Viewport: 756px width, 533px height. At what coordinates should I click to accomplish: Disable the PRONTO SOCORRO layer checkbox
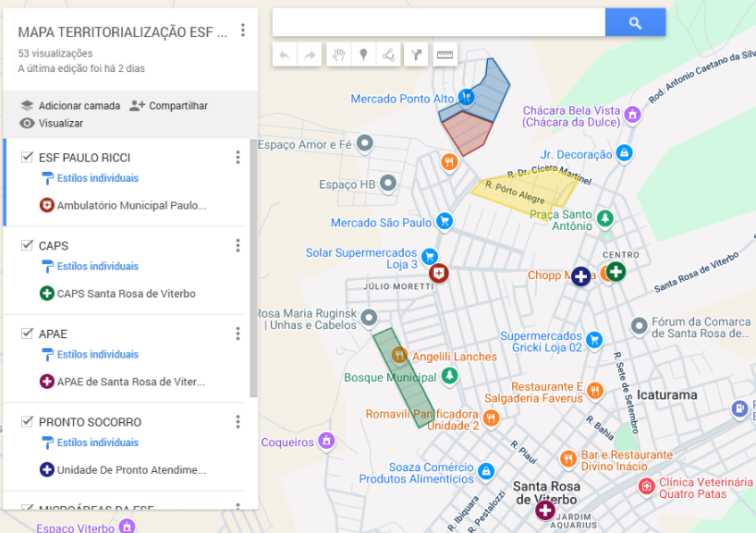click(x=27, y=422)
